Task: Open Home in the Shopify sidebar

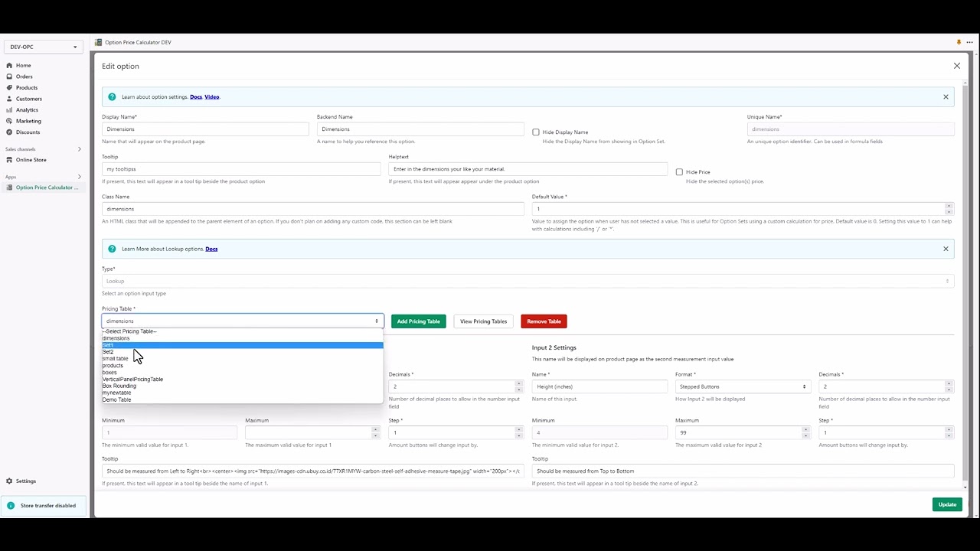Action: pyautogui.click(x=23, y=65)
